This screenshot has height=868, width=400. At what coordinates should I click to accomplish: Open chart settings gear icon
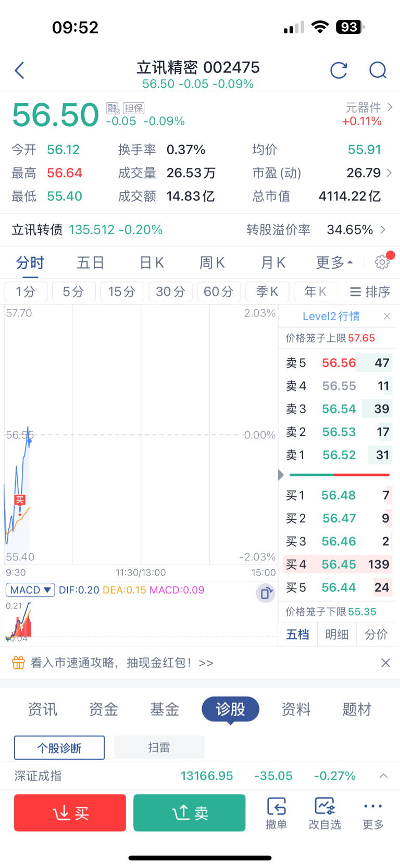point(383,262)
